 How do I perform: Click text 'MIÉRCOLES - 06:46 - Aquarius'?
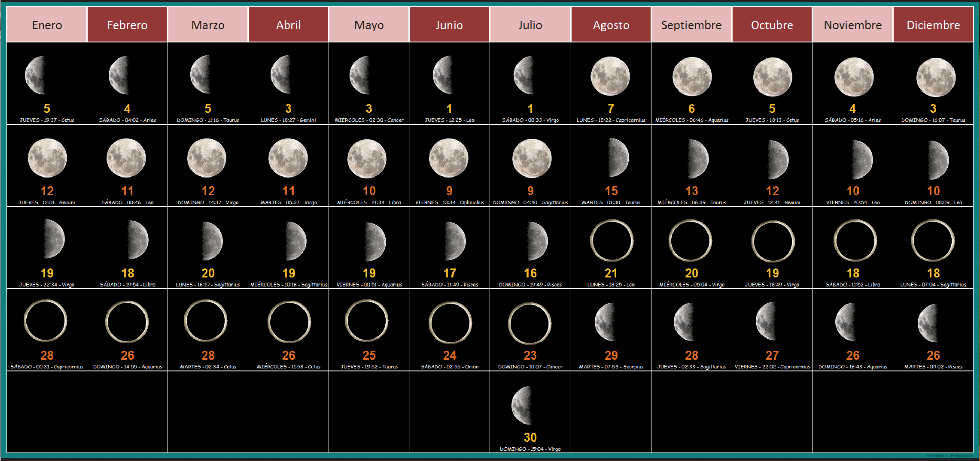click(692, 120)
